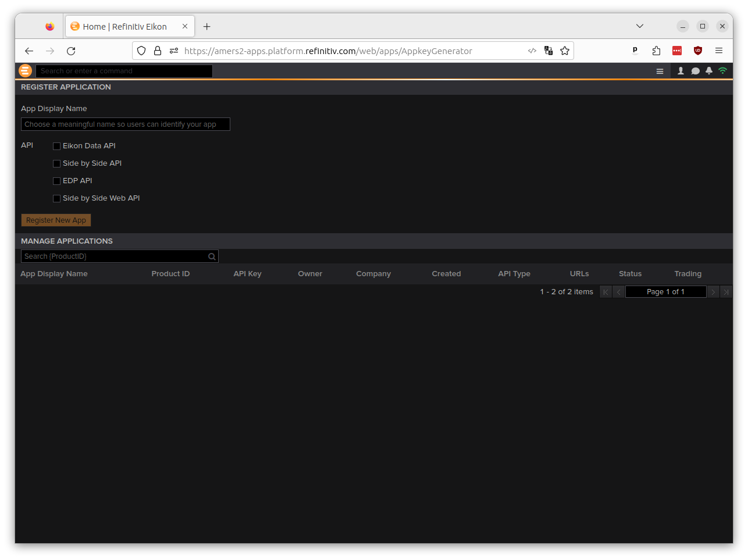This screenshot has width=748, height=560.
Task: Open site permissions icon in address bar
Action: tap(174, 51)
